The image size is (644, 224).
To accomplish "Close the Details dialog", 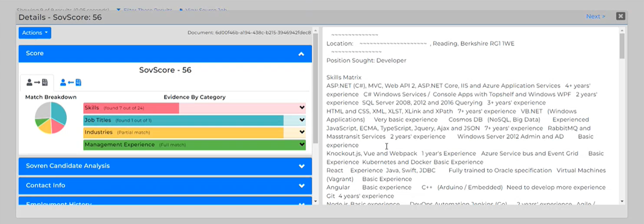I will (620, 16).
